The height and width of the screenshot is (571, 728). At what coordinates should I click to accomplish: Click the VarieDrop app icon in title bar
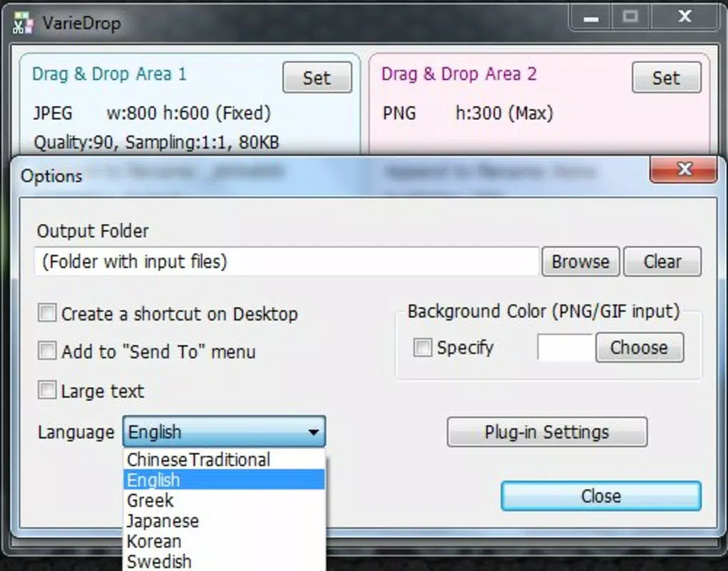point(23,23)
